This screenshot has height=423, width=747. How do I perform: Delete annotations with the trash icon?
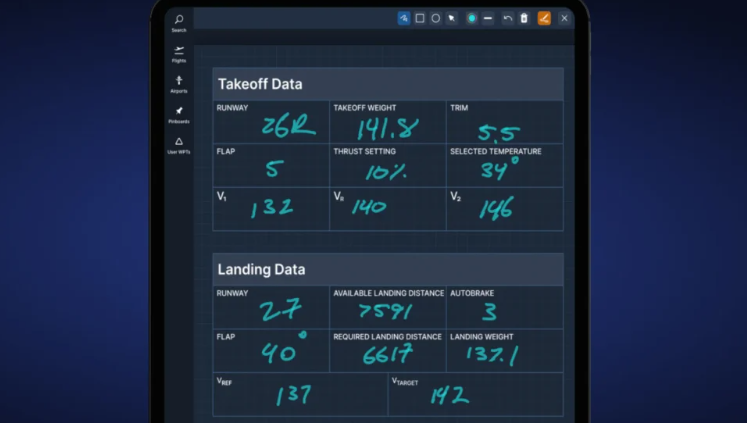click(x=524, y=18)
